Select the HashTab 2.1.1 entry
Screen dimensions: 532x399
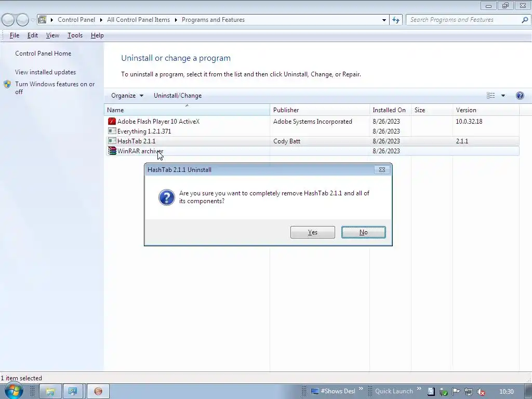(312, 141)
